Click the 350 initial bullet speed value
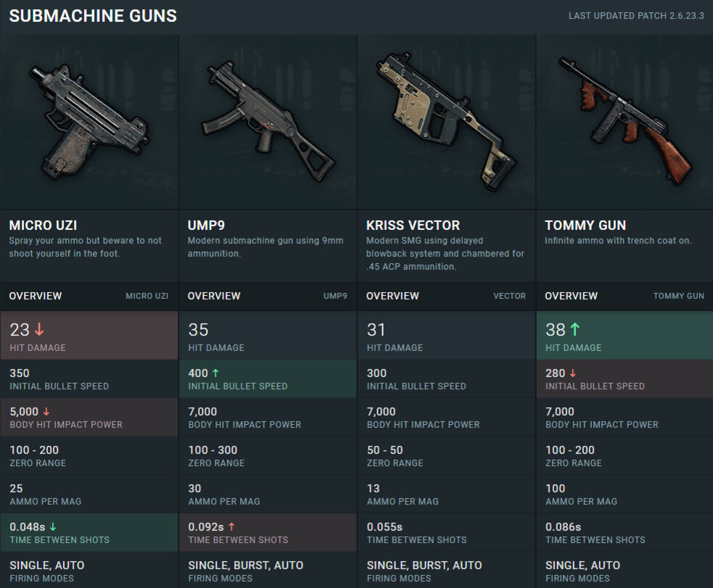This screenshot has height=588, width=713. pyautogui.click(x=20, y=373)
